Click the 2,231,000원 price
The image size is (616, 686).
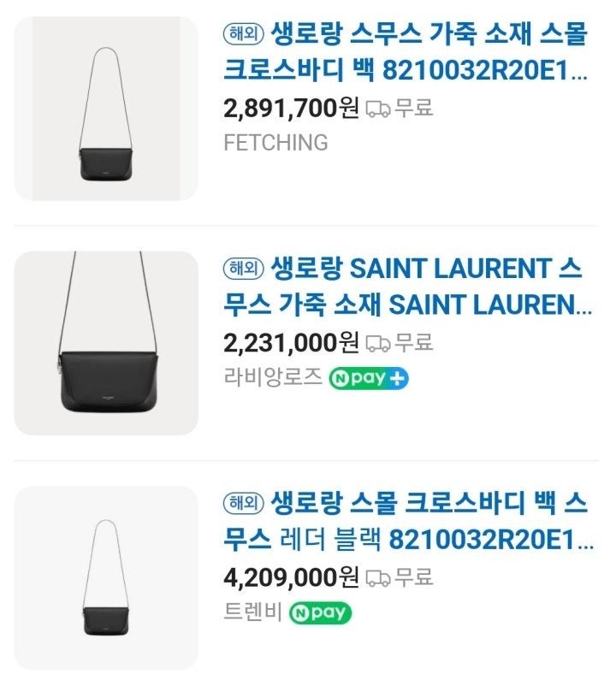[292, 342]
